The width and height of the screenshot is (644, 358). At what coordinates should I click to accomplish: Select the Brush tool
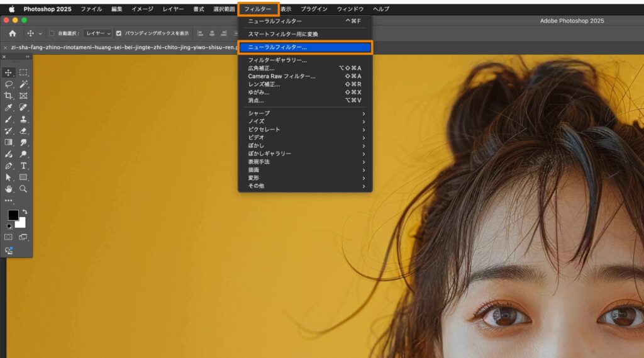click(x=9, y=119)
